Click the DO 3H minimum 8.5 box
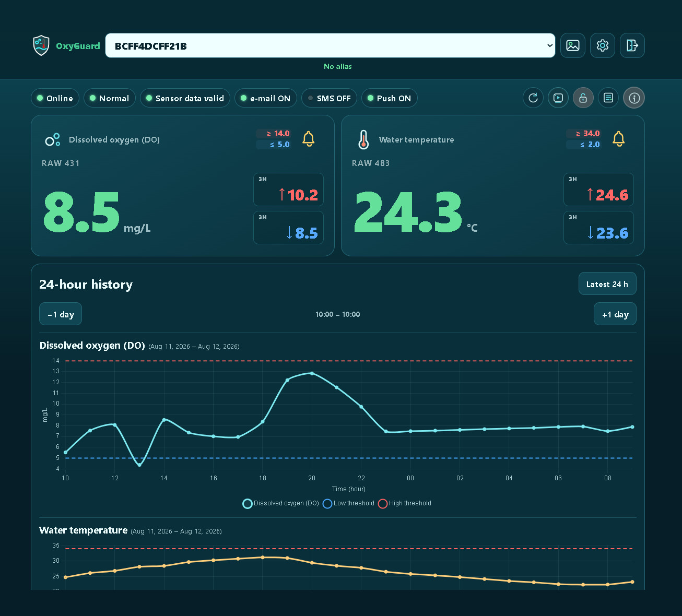Image resolution: width=682 pixels, height=616 pixels. [x=288, y=228]
